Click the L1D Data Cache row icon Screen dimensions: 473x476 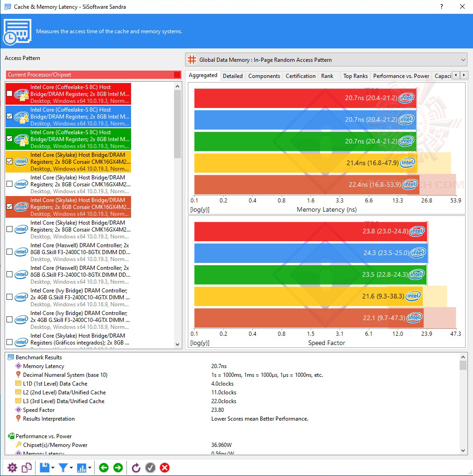[x=18, y=383]
